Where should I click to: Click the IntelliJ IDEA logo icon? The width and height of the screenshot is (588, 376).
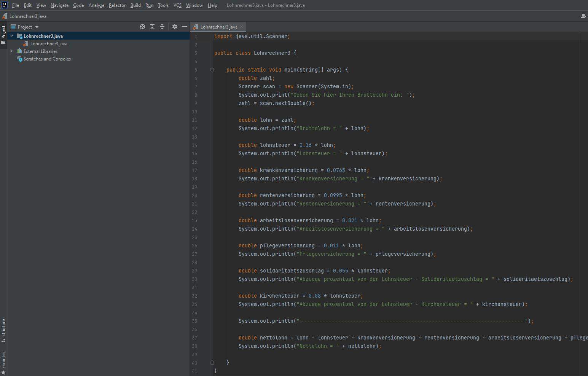(4, 5)
